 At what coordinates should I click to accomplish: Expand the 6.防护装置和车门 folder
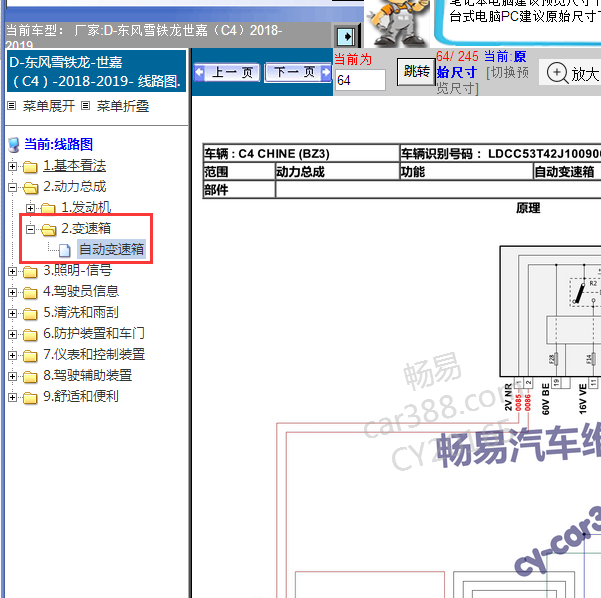(12, 334)
